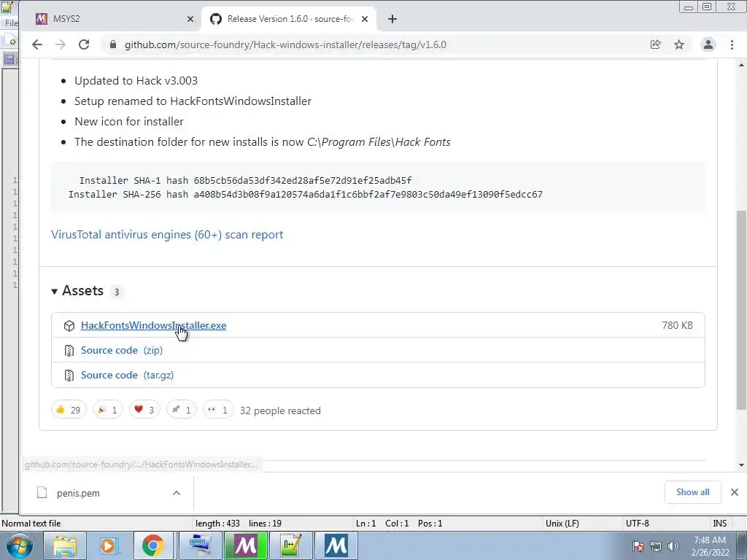Open Windows Media Player from taskbar
The width and height of the screenshot is (747, 560).
[x=109, y=545]
